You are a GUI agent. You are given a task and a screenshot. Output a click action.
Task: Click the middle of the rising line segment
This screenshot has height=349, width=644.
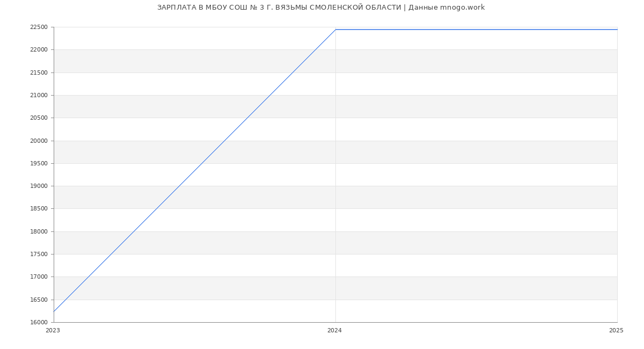(195, 170)
